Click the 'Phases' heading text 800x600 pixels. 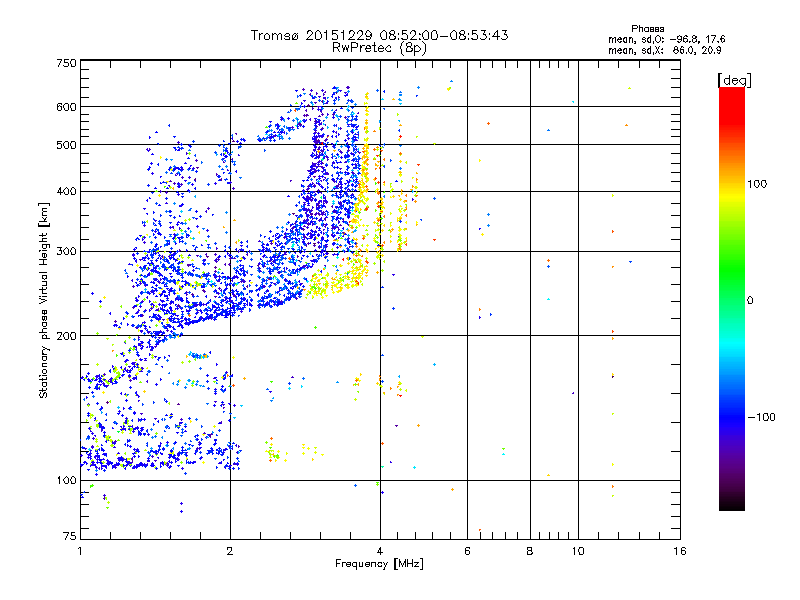(647, 29)
